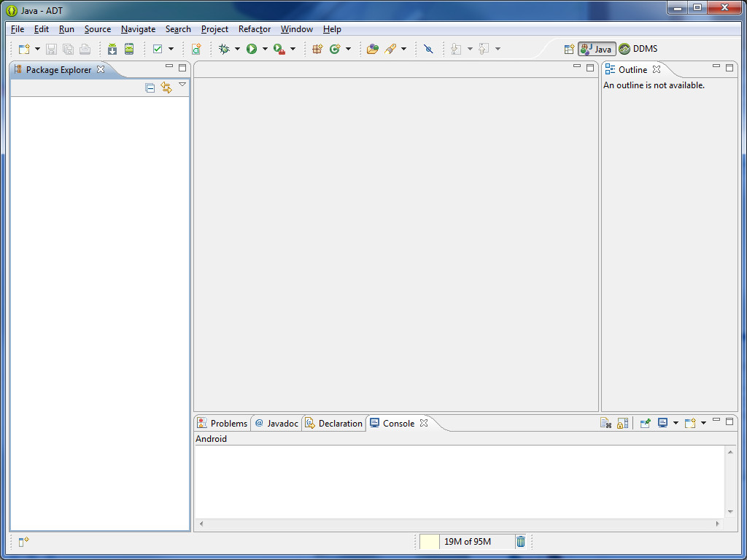Image resolution: width=747 pixels, height=560 pixels.
Task: Open the Previous Annotation dropdown arrow
Action: [x=498, y=49]
